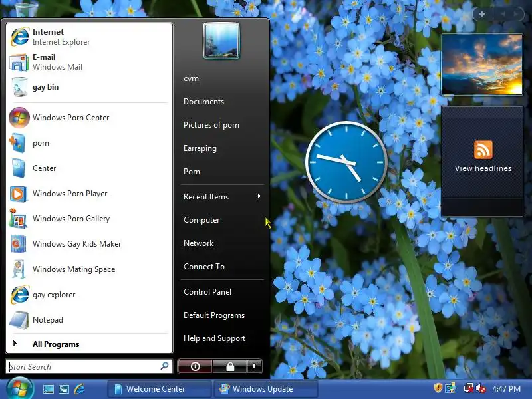Screen dimensions: 532x399
Task: Click the Recycle Bin desktop icon at top-left
Action: (x=27, y=9)
